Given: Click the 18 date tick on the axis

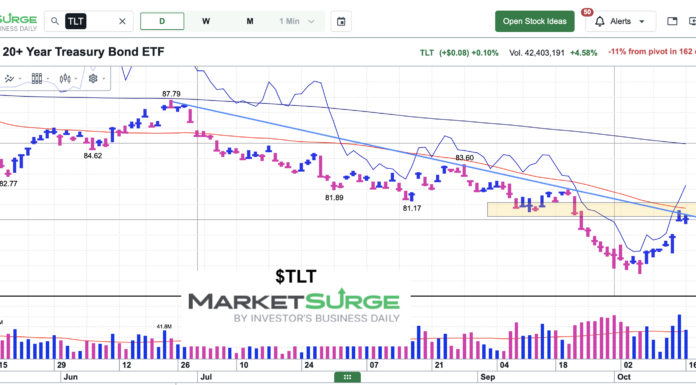Looking at the screenshot, I should tap(563, 365).
